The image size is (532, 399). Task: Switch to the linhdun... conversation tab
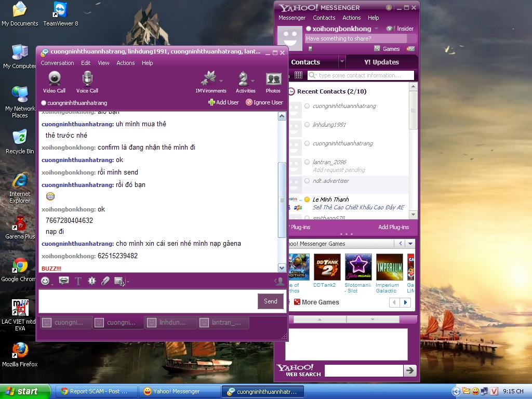tap(171, 323)
